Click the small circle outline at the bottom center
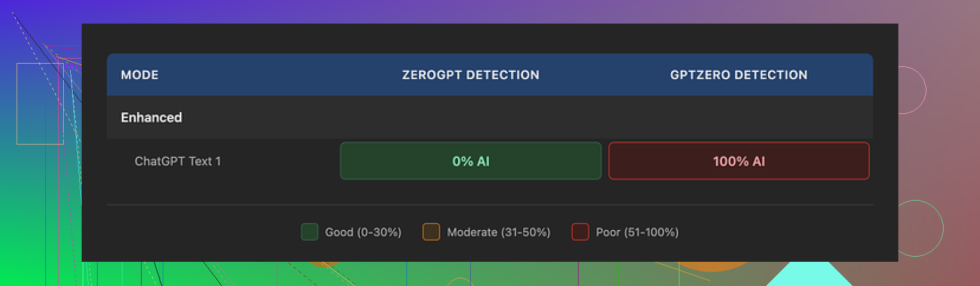This screenshot has height=286, width=980. [459, 282]
